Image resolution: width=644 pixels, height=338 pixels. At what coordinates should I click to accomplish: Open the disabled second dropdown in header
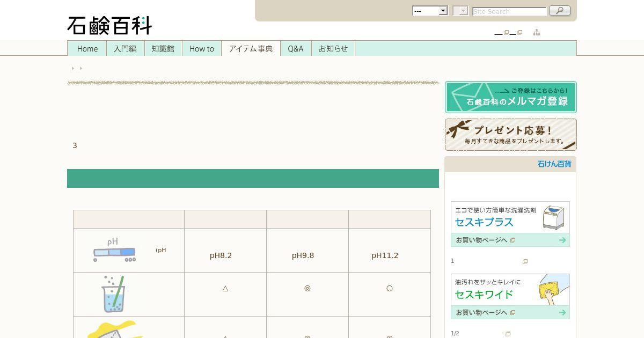460,11
